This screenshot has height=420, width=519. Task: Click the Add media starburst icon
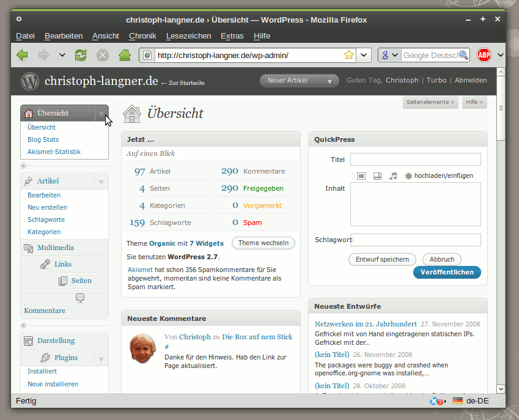[x=408, y=175]
